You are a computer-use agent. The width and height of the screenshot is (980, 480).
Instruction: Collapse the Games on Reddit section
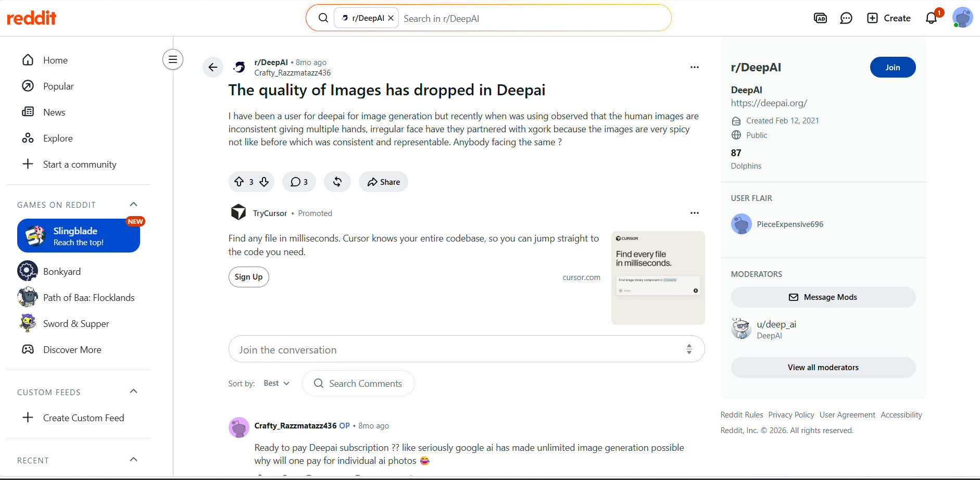point(133,204)
